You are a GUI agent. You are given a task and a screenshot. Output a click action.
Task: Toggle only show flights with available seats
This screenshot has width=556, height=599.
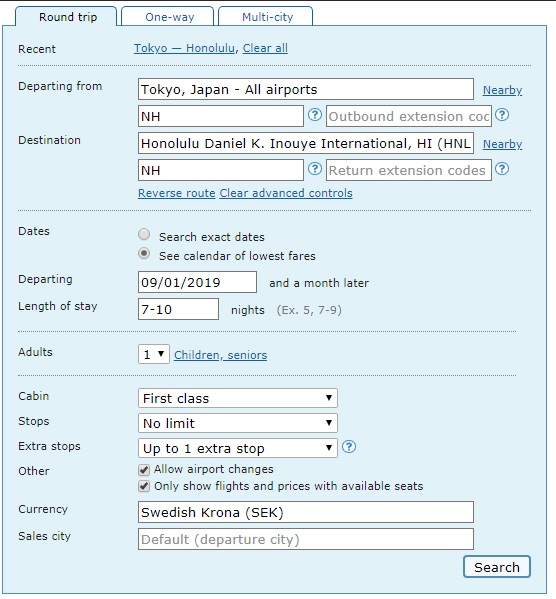(x=144, y=486)
